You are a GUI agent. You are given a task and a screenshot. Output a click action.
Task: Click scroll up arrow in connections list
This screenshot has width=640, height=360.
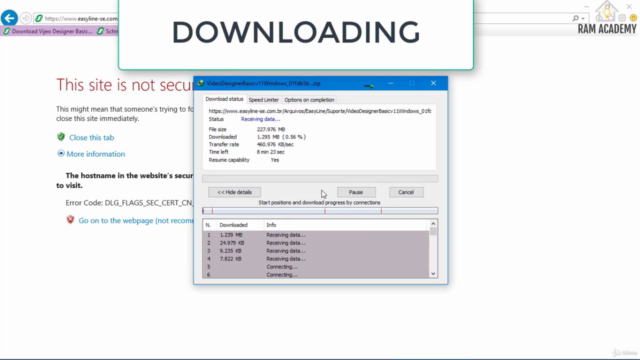(433, 224)
